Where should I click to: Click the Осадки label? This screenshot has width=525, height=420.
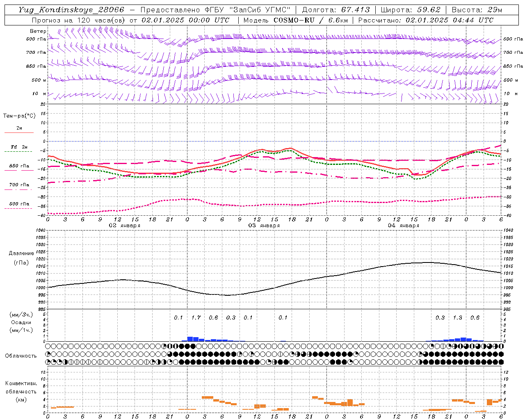21,322
